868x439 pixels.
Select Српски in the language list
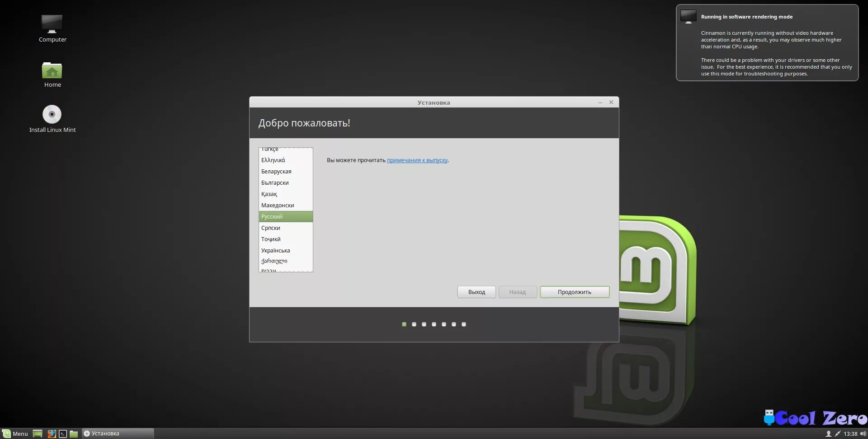pos(286,228)
